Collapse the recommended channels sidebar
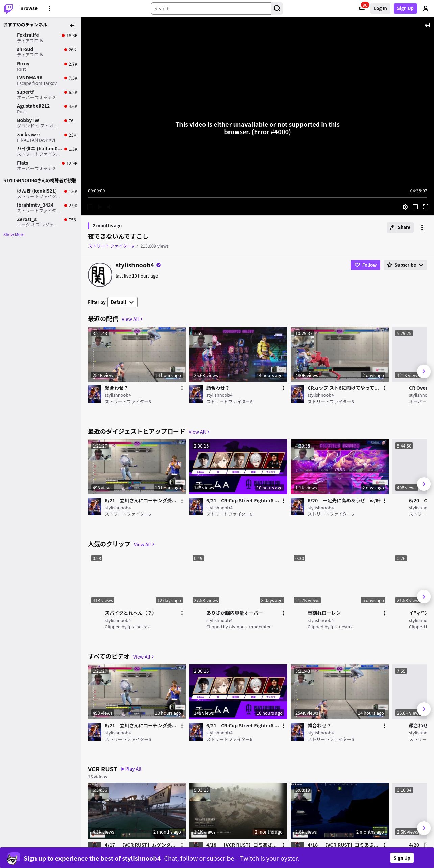Image resolution: width=434 pixels, height=868 pixels. (73, 25)
